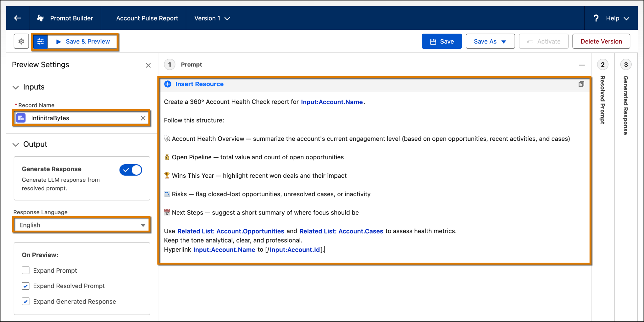Click the account record icon beside InfinitraBytes
Image resolution: width=644 pixels, height=322 pixels.
click(x=21, y=118)
